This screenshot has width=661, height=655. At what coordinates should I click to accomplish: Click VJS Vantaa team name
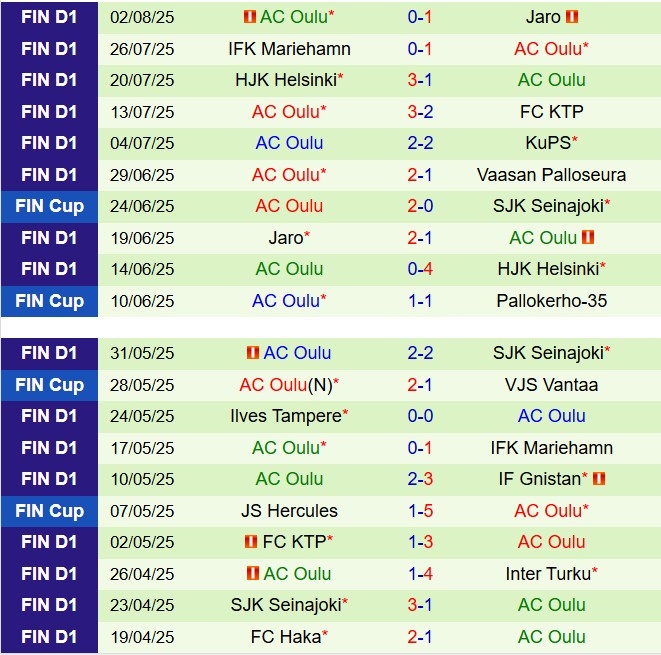(551, 385)
